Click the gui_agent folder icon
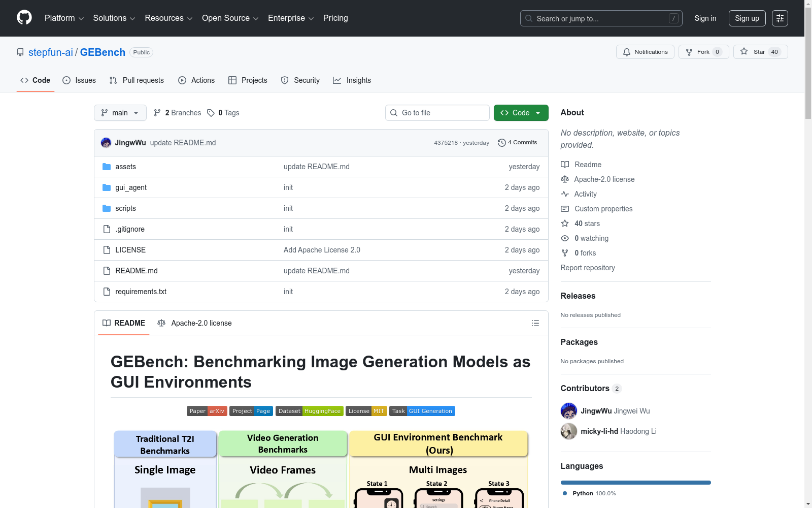The width and height of the screenshot is (812, 508). tap(107, 187)
